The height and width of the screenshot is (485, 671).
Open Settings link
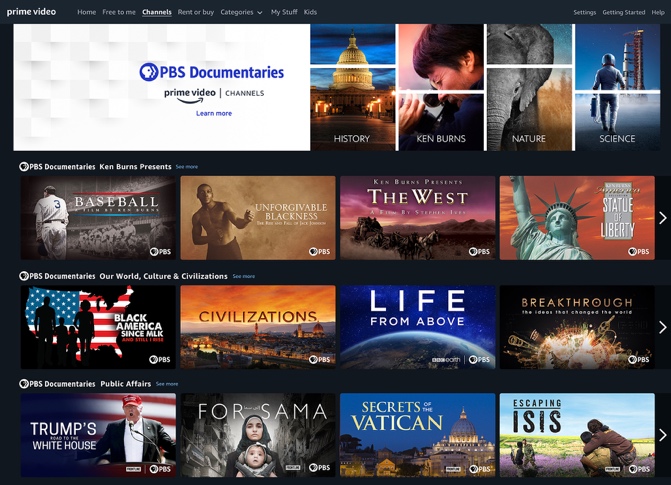[x=585, y=12]
